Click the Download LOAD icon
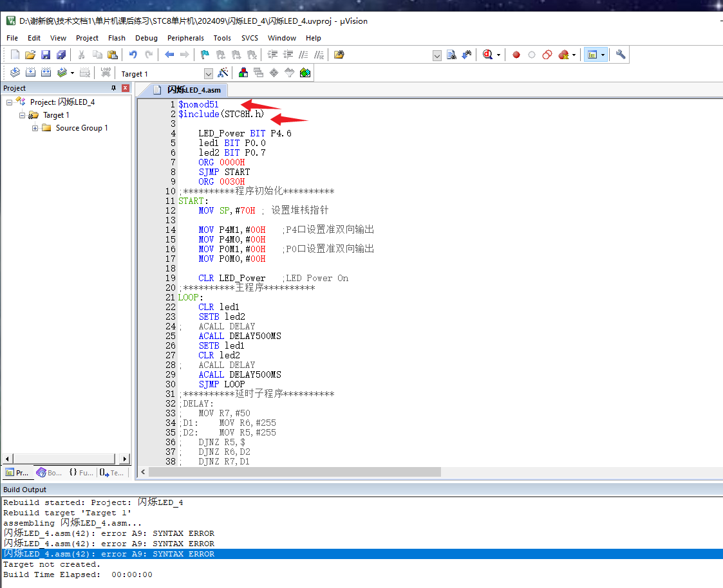This screenshot has height=588, width=723. pos(106,73)
